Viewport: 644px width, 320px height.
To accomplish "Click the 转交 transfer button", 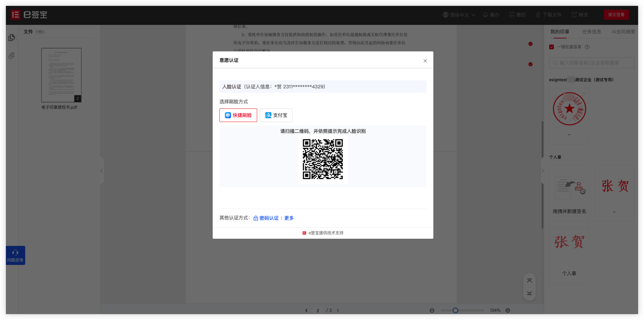I will [x=580, y=15].
